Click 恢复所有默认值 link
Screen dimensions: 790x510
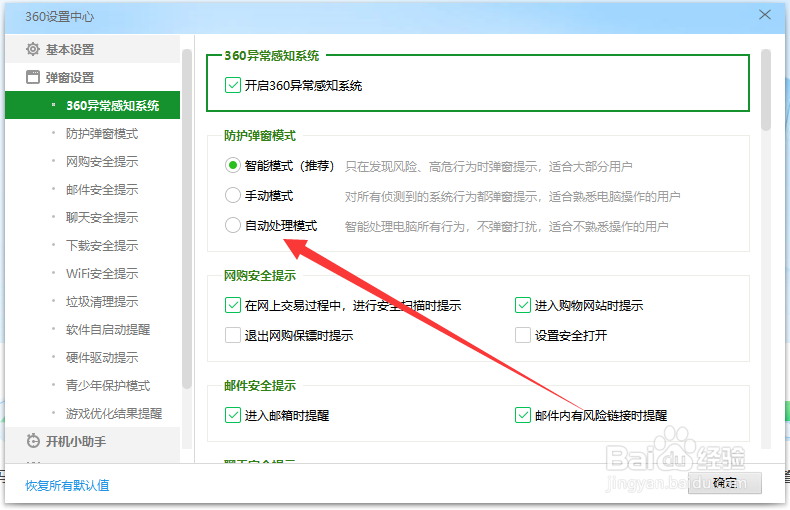[x=67, y=485]
